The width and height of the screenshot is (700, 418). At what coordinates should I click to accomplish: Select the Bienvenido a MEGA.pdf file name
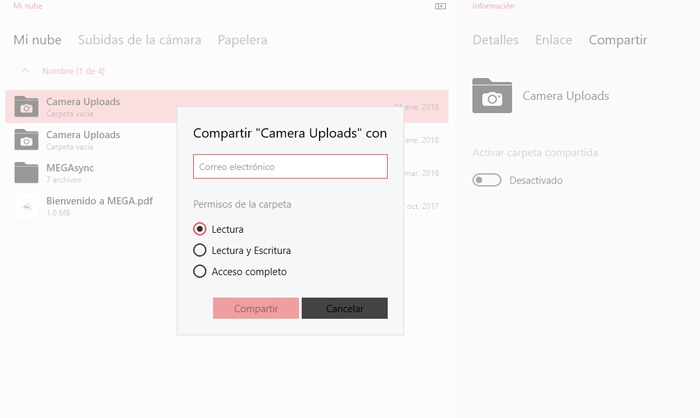pos(100,201)
